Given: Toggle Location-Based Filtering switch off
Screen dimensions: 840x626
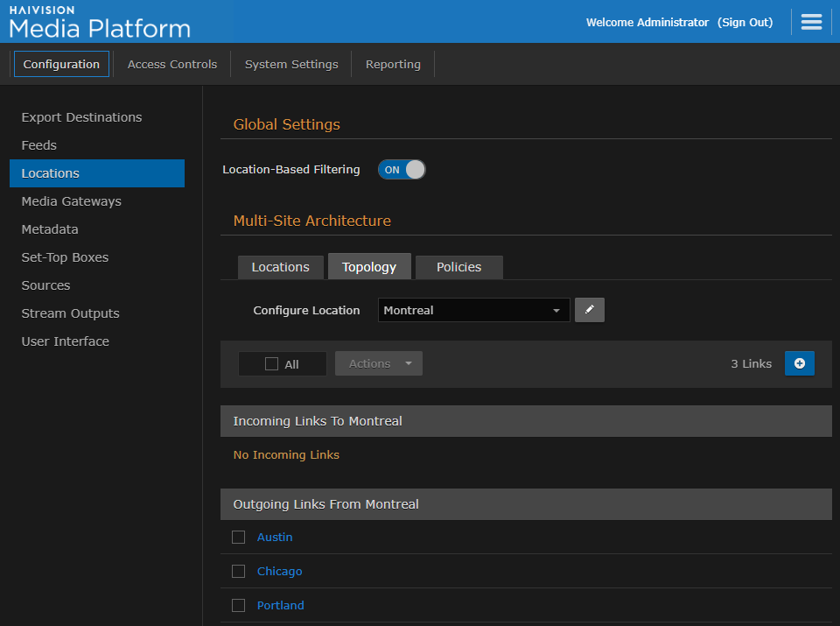Looking at the screenshot, I should [402, 170].
